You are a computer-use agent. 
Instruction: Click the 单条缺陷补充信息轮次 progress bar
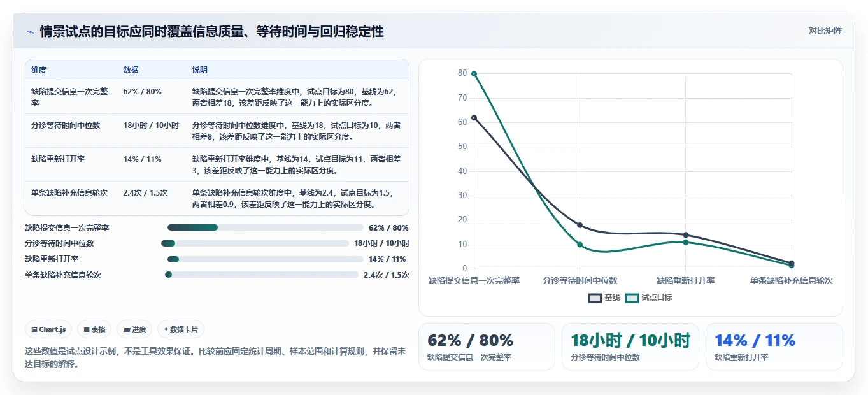click(x=262, y=275)
